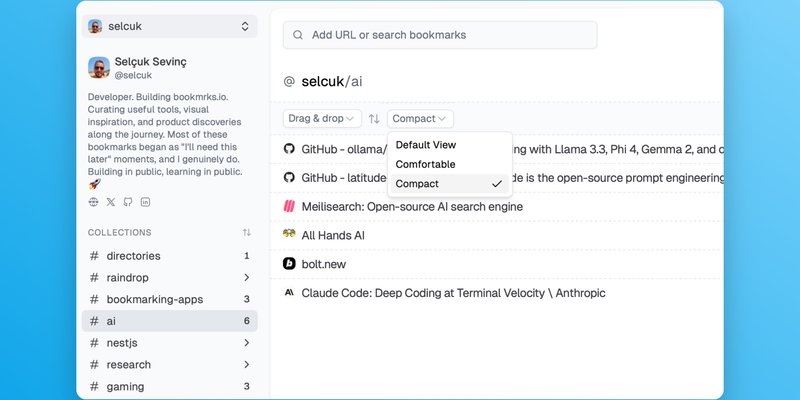Click the bolt.new favicon

(x=289, y=264)
